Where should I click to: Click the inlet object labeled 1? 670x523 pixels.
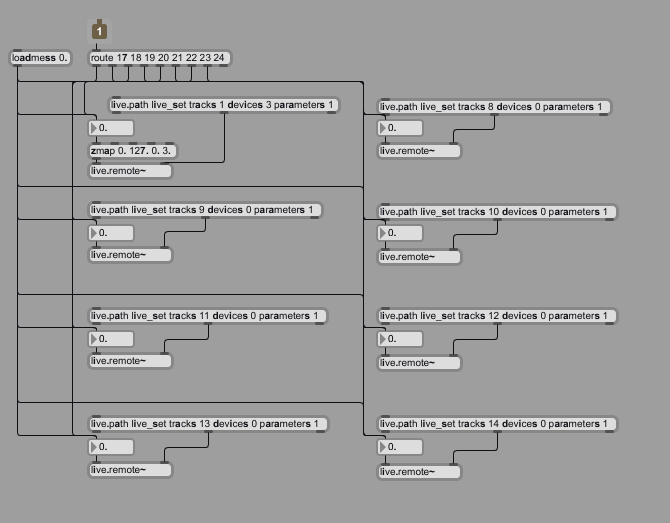(x=99, y=31)
